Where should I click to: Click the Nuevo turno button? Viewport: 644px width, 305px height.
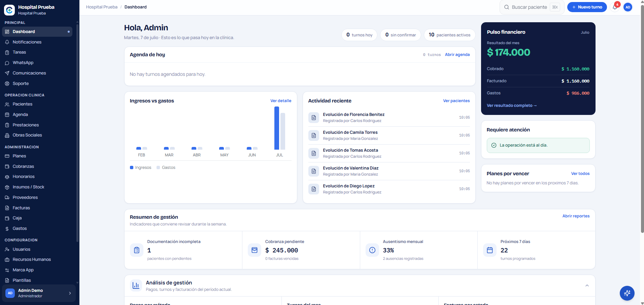click(x=587, y=7)
